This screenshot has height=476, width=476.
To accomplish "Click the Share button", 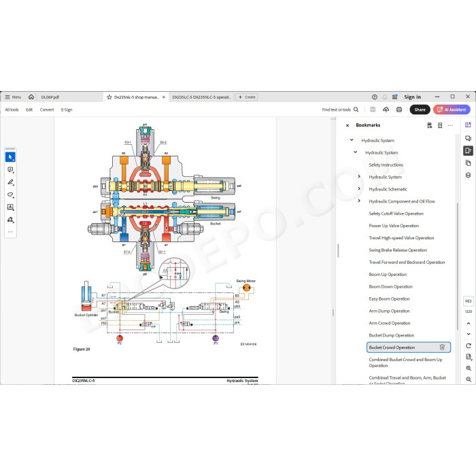I will 420,109.
